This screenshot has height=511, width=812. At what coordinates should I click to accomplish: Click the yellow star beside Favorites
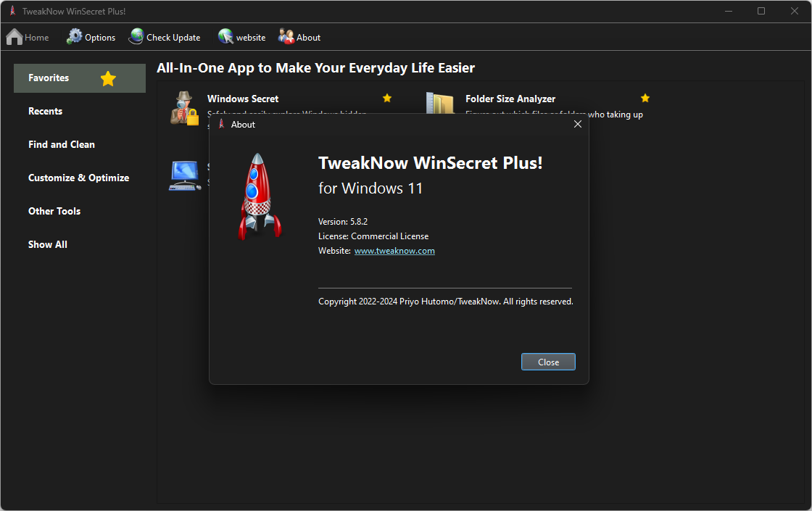click(x=108, y=79)
